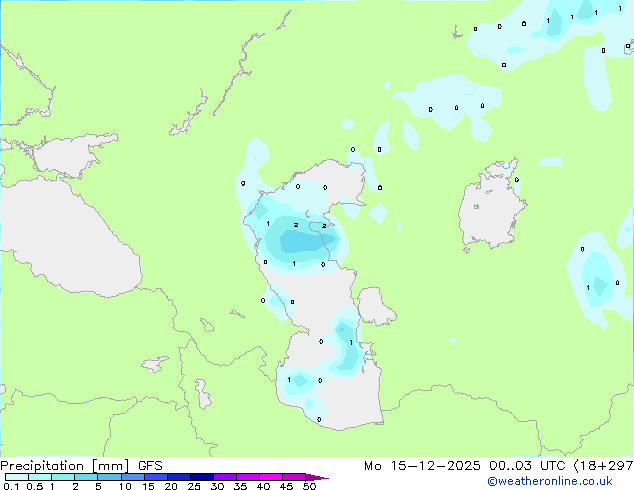Click the darkest precipitation core over northern Caspian
The width and height of the screenshot is (634, 490).
tap(307, 241)
